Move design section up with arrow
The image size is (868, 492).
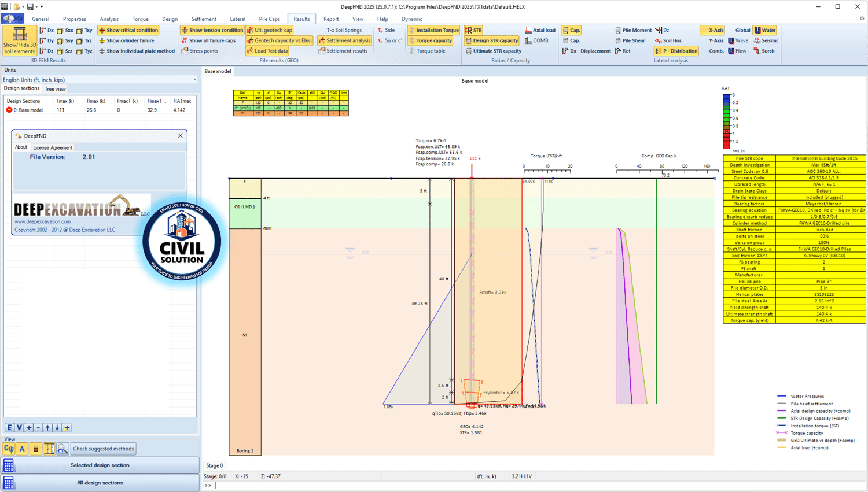(x=47, y=428)
